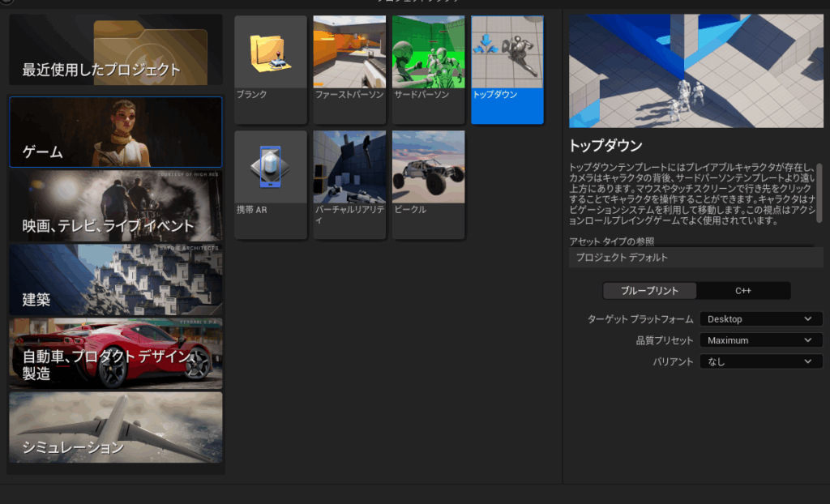
Task: Expand the 品質プリセット Maximum dropdown
Action: coord(759,340)
